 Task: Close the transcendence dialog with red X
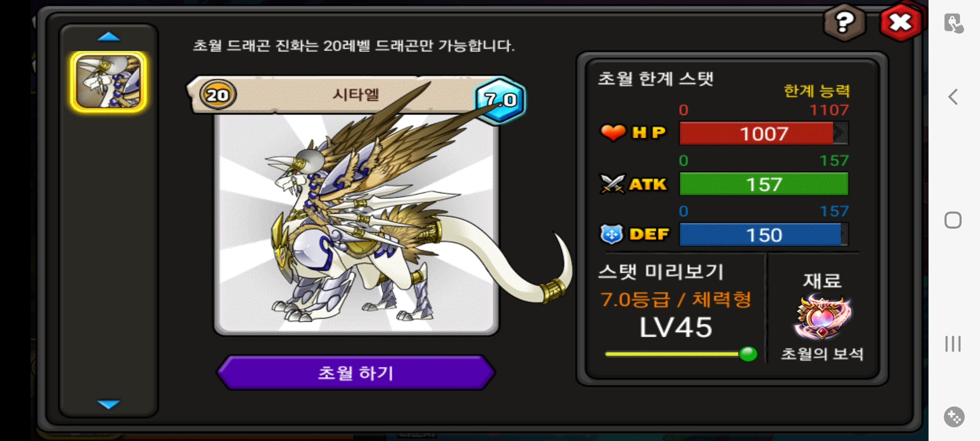tap(901, 22)
